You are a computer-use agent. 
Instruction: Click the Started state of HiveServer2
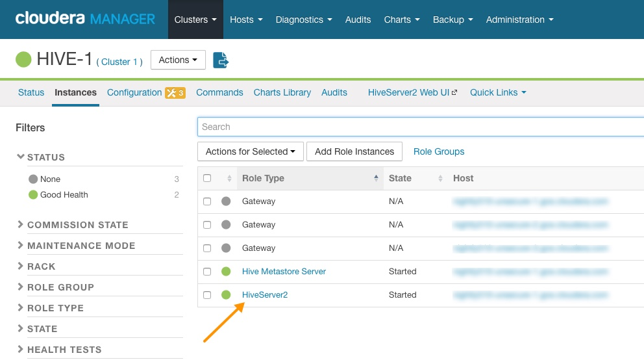pos(402,295)
